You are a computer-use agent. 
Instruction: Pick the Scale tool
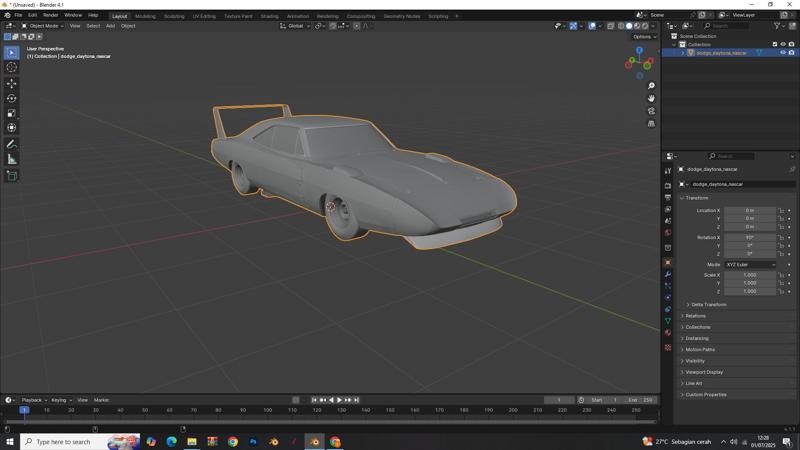tap(12, 113)
